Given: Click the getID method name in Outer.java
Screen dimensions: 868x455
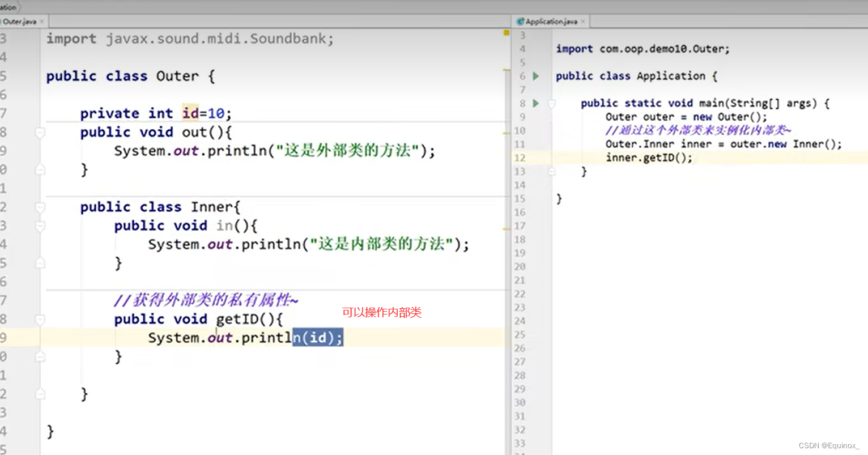Looking at the screenshot, I should [x=237, y=319].
